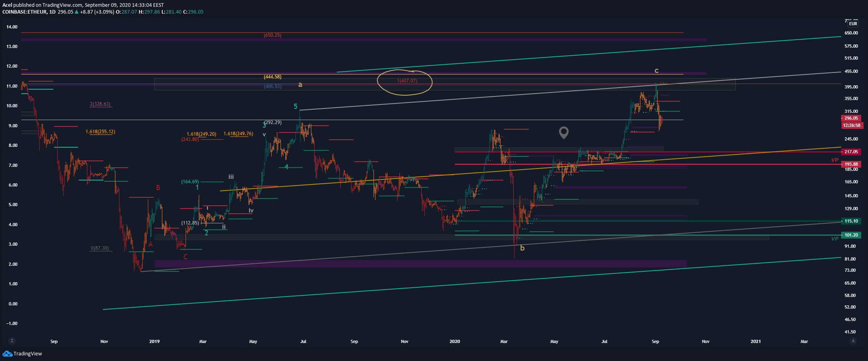Image resolution: width=868 pixels, height=361 pixels.
Task: Click the green wave 5 label
Action: point(296,106)
